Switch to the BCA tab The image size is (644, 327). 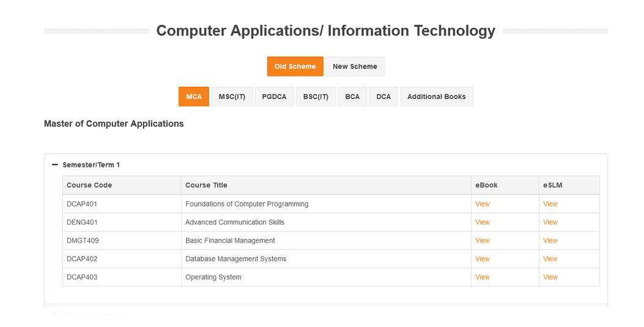[x=352, y=97]
